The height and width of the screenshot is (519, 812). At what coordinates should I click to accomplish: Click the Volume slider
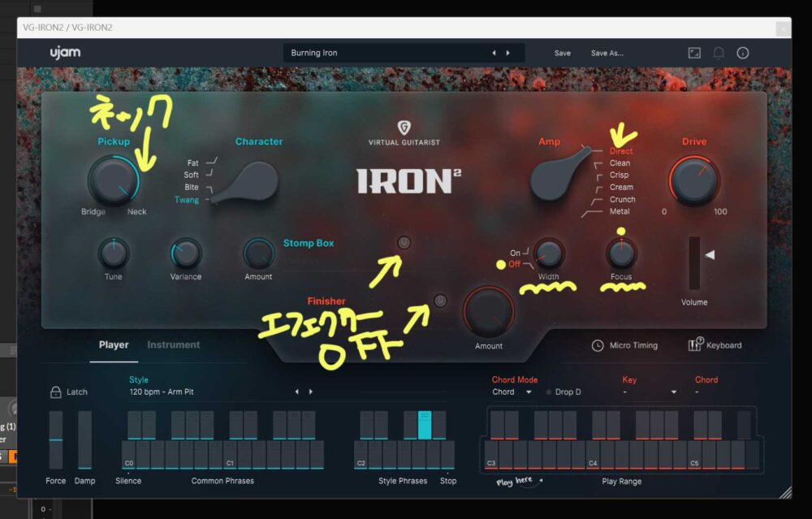(694, 263)
